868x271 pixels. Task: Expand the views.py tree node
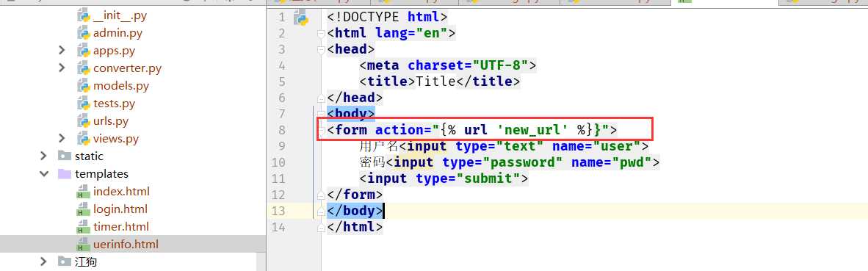(x=62, y=138)
